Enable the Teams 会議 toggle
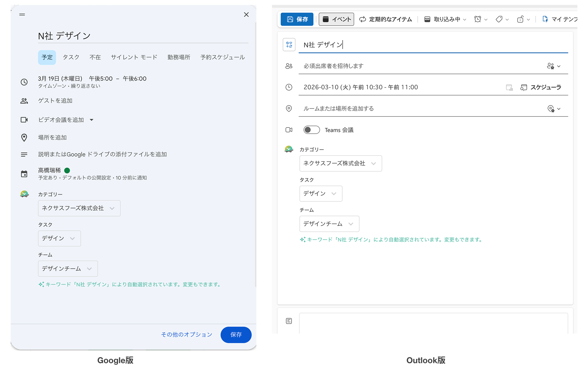The width and height of the screenshot is (588, 369). coord(311,130)
